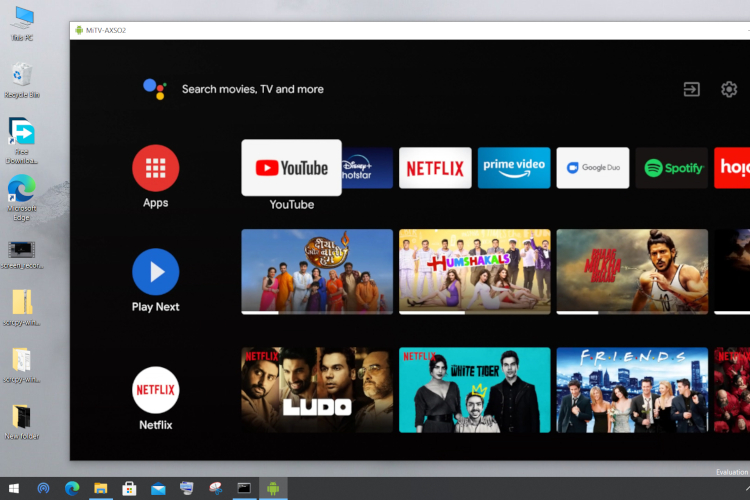
Task: Select the Ludo Netflix thumbnail
Action: [316, 390]
